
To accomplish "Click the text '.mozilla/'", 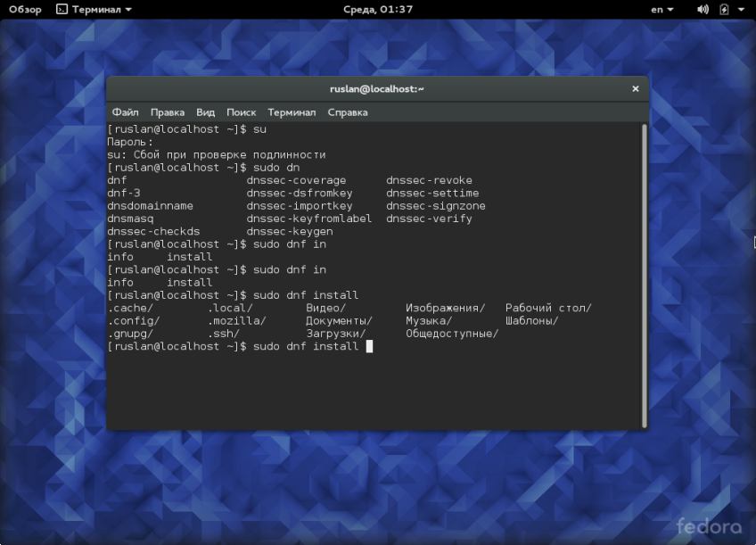I will pyautogui.click(x=237, y=321).
